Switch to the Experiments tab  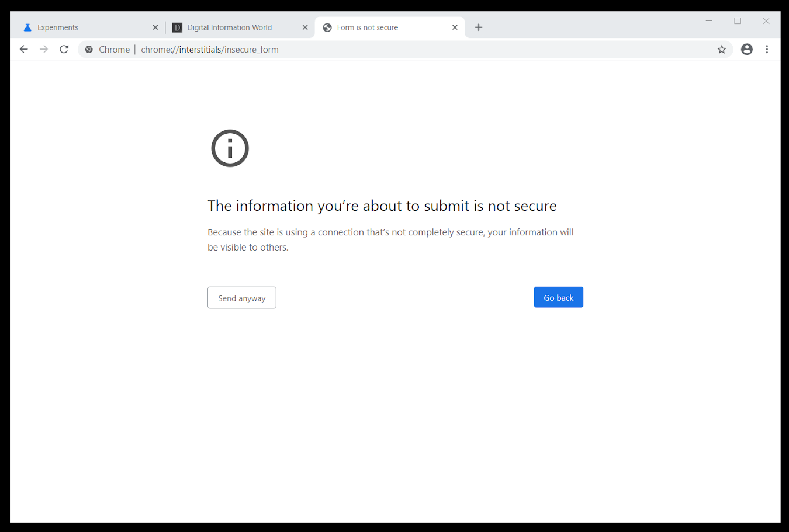pos(85,27)
